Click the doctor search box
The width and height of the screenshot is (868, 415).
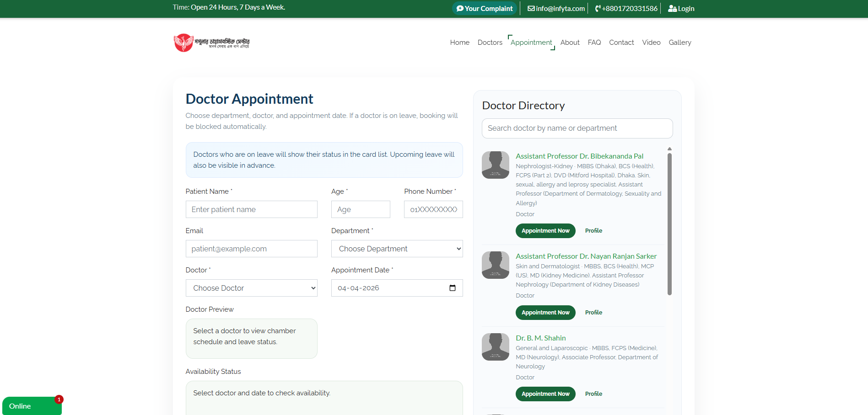coord(577,128)
